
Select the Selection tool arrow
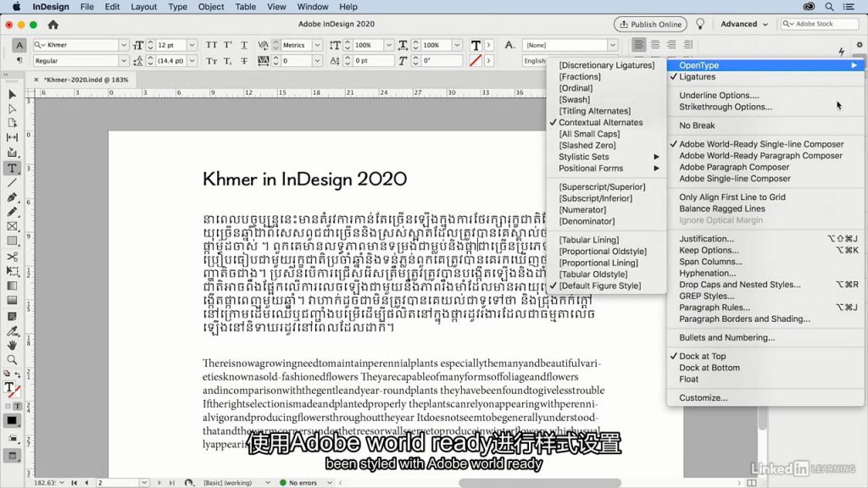point(12,95)
